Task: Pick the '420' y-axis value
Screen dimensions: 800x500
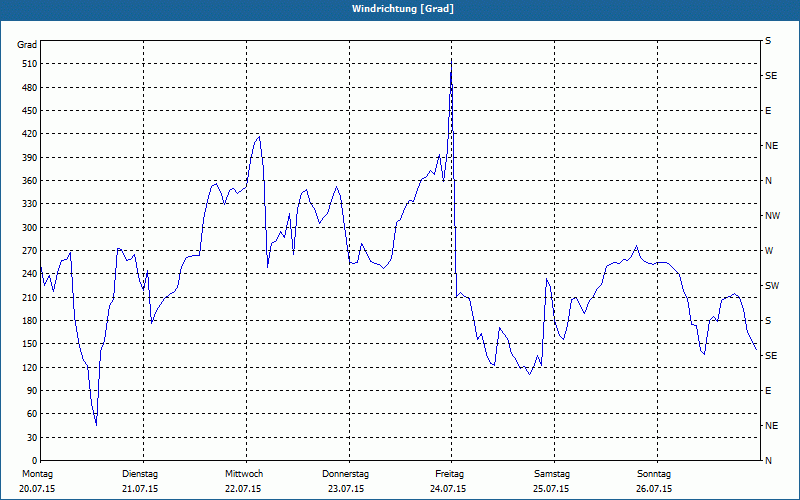Action: (x=30, y=134)
